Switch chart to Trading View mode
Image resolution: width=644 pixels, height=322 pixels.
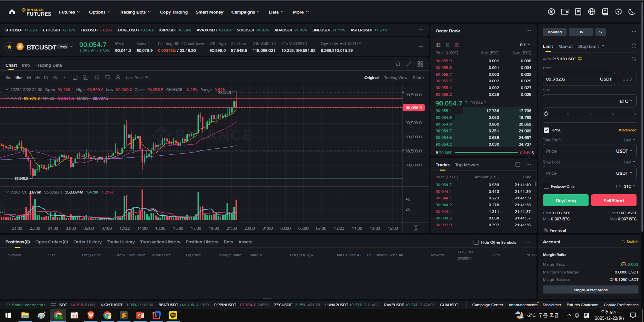click(x=395, y=78)
